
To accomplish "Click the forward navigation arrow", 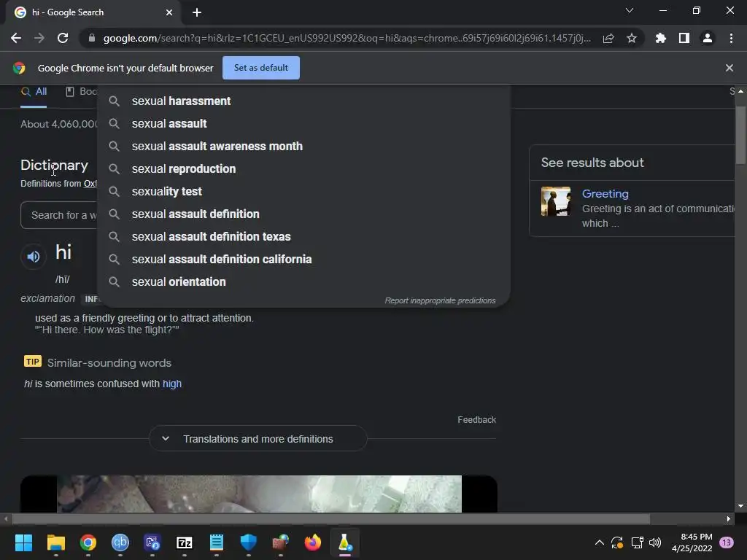I will pos(39,38).
